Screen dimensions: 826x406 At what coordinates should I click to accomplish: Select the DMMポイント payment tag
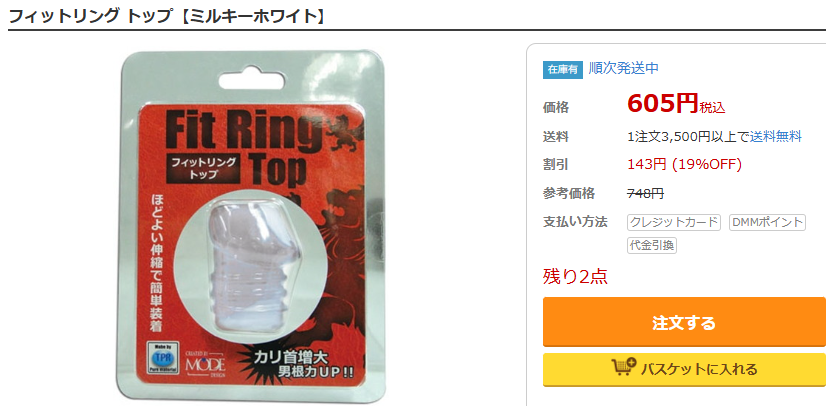pos(767,222)
